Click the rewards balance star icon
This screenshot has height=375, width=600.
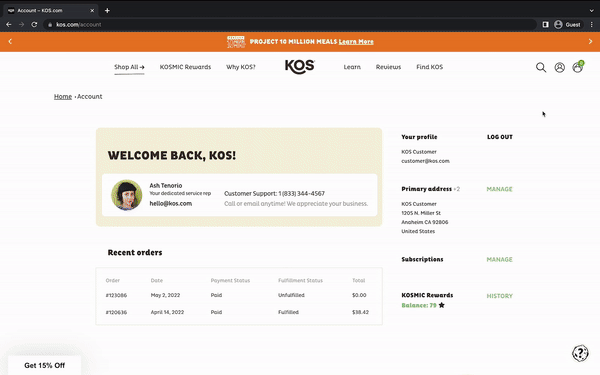[x=442, y=305]
